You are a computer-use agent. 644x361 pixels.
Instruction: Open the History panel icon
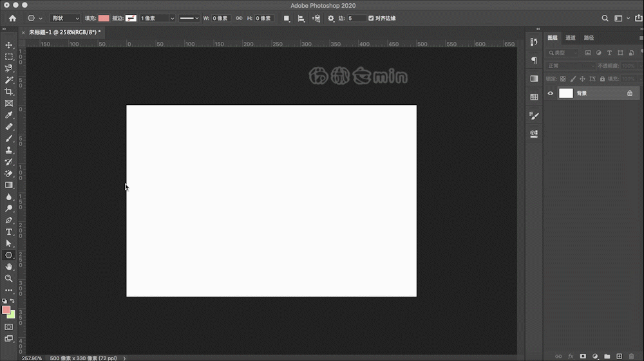(534, 42)
